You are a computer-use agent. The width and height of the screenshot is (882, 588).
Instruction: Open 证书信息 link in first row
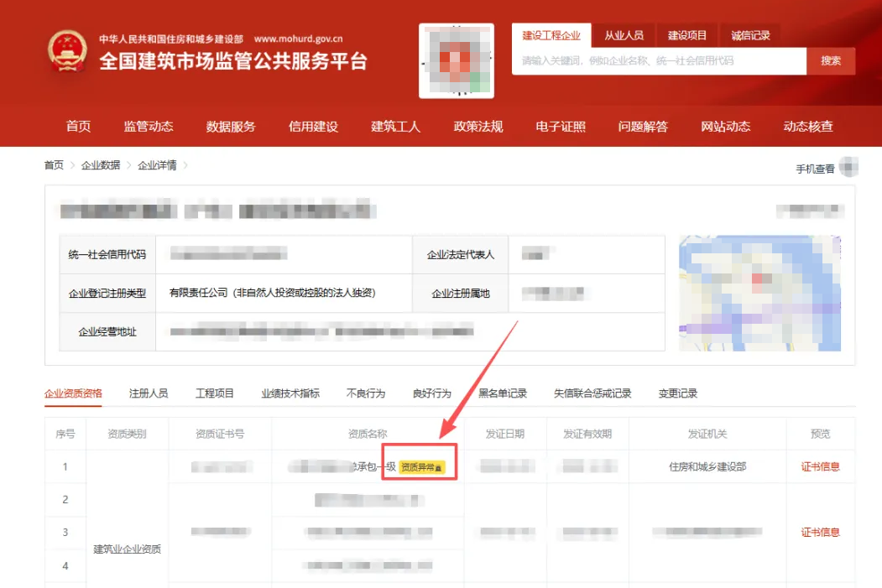(820, 466)
